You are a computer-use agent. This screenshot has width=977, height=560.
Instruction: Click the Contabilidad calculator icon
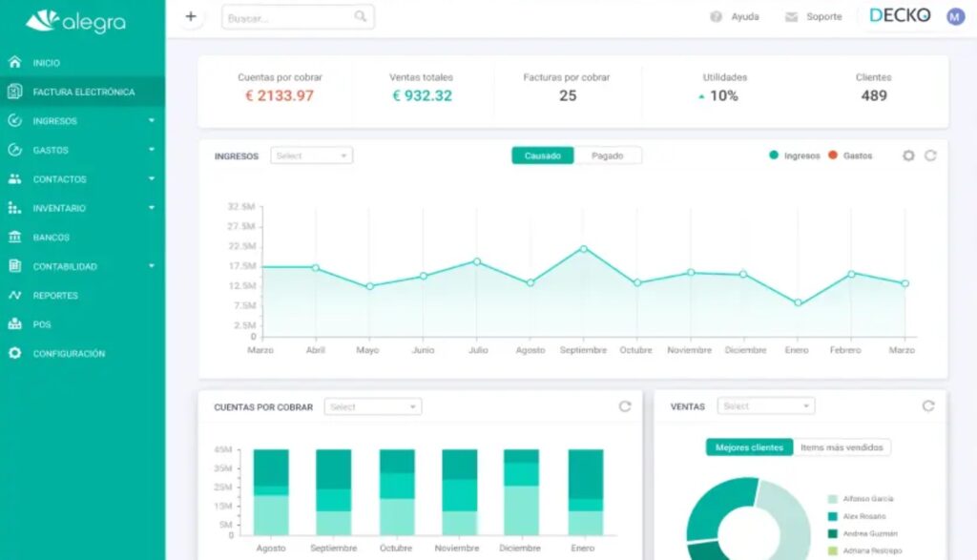(15, 266)
